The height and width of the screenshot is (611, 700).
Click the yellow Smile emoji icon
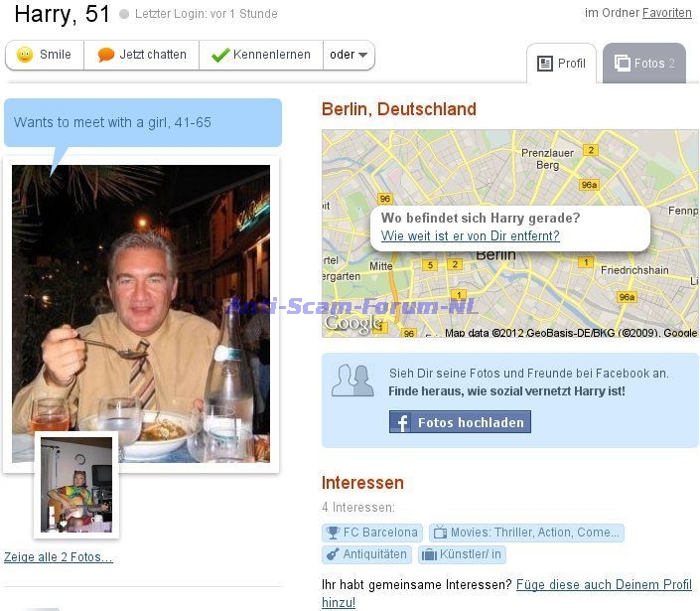coord(25,55)
